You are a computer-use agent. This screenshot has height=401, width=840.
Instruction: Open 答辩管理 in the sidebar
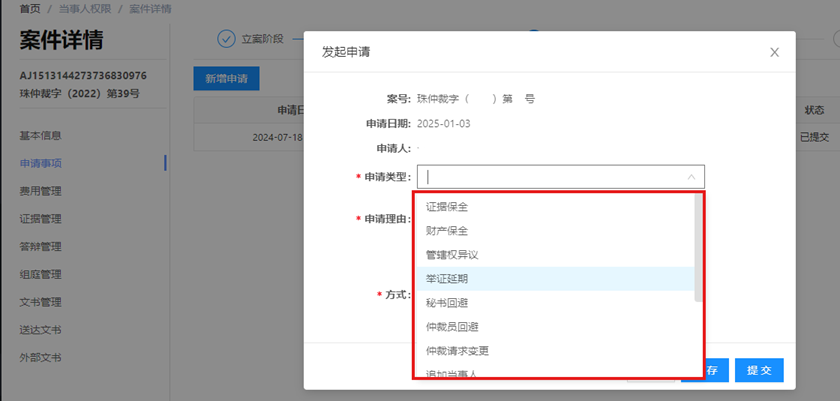(x=41, y=247)
